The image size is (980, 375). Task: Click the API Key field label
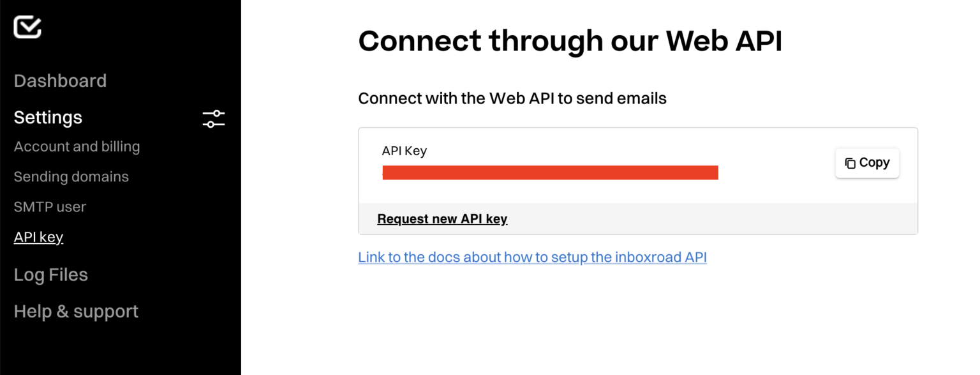[404, 151]
